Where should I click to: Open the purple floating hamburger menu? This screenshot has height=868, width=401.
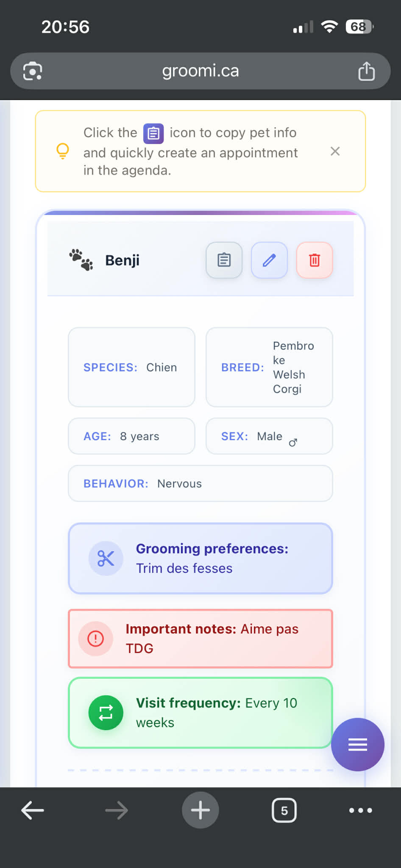pos(357,744)
